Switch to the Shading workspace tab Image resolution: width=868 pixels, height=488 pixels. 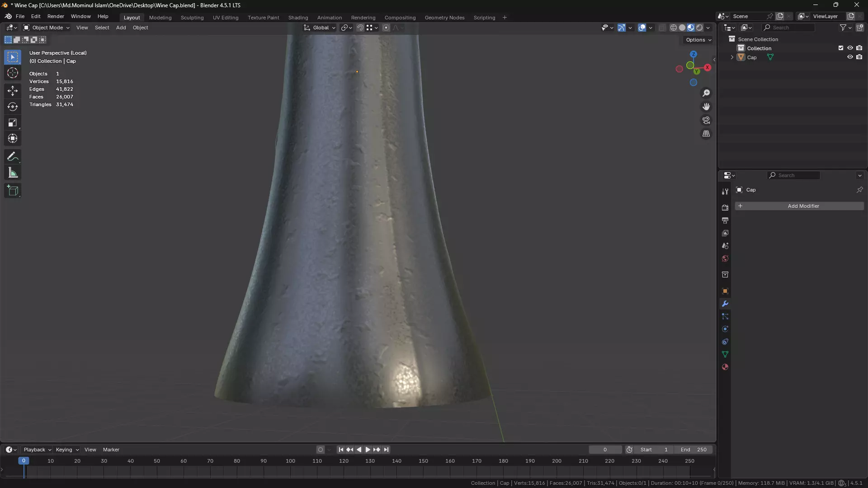pyautogui.click(x=298, y=18)
